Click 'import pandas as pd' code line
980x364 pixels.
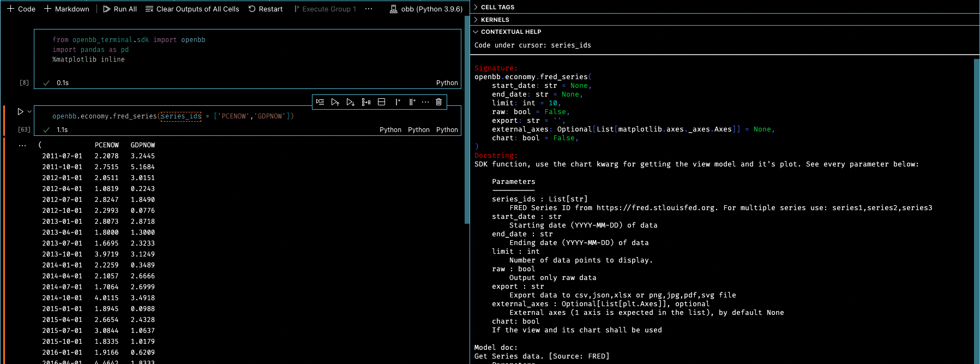click(x=91, y=50)
